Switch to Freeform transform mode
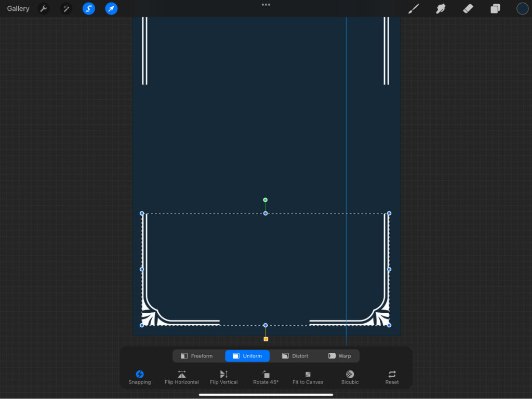The image size is (532, 399). [197, 356]
